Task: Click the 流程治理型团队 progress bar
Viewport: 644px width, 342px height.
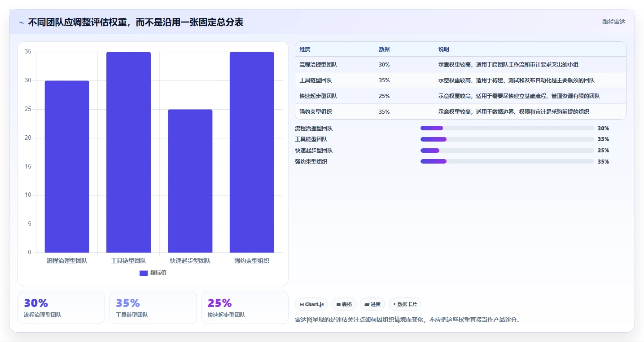Action: (x=507, y=128)
